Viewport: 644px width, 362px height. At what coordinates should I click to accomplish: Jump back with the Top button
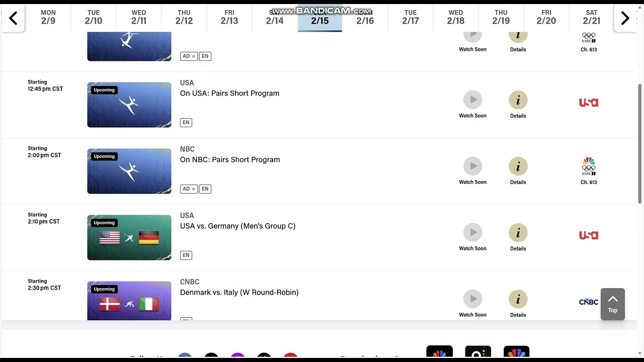(613, 304)
